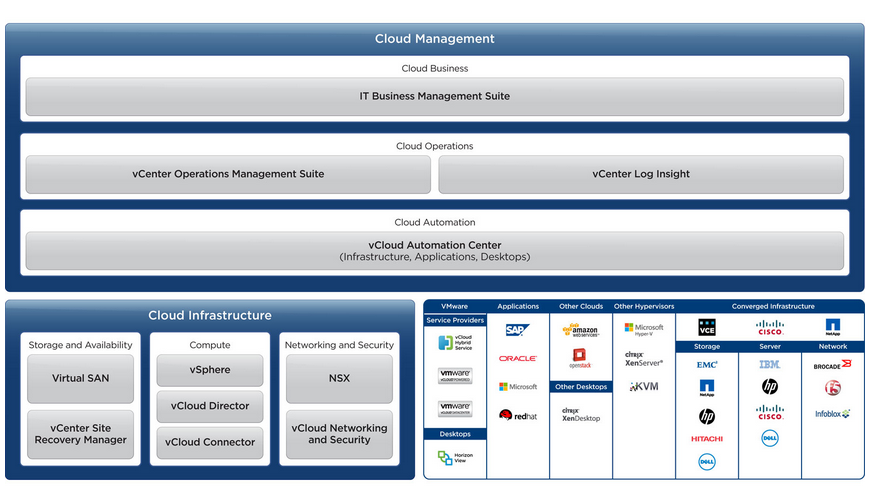Click the Dell logo under Server

[x=770, y=438]
